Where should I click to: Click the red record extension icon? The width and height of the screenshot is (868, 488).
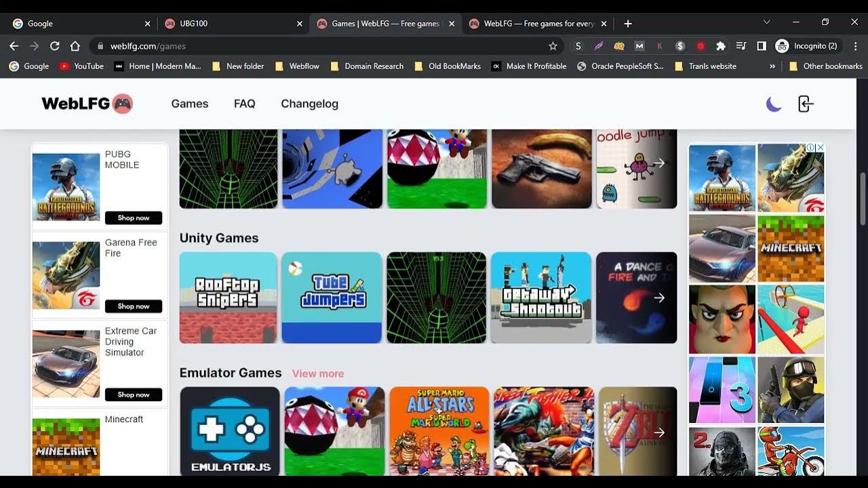[x=701, y=46]
